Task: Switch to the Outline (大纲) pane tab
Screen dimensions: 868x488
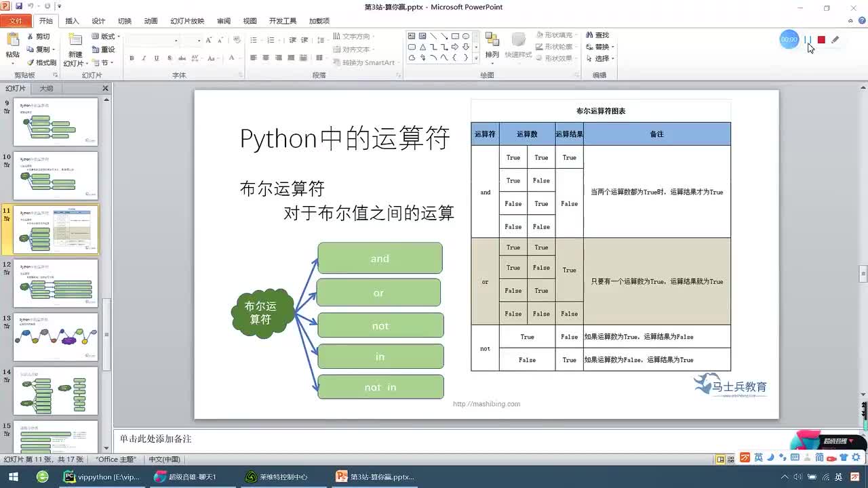Action: click(46, 88)
